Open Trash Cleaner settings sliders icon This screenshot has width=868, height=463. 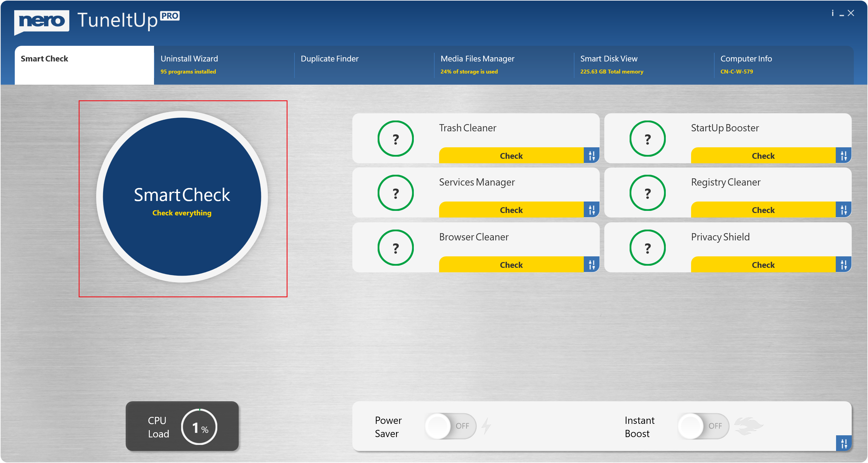pos(591,155)
